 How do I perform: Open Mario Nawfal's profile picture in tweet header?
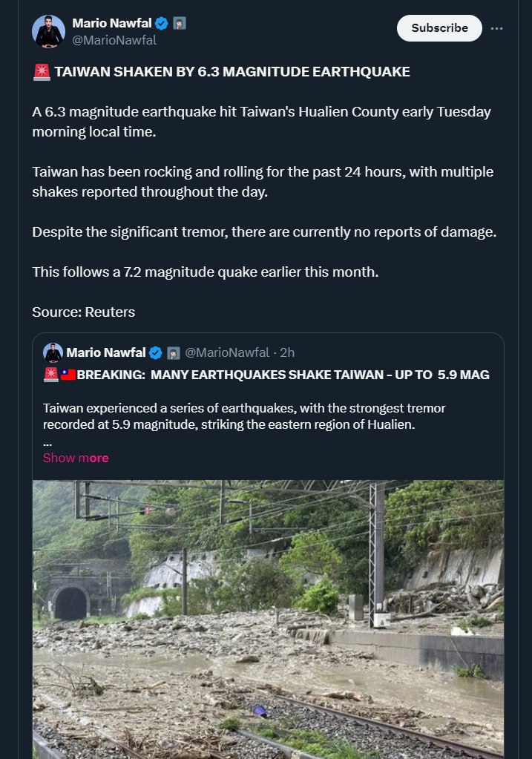click(x=49, y=31)
